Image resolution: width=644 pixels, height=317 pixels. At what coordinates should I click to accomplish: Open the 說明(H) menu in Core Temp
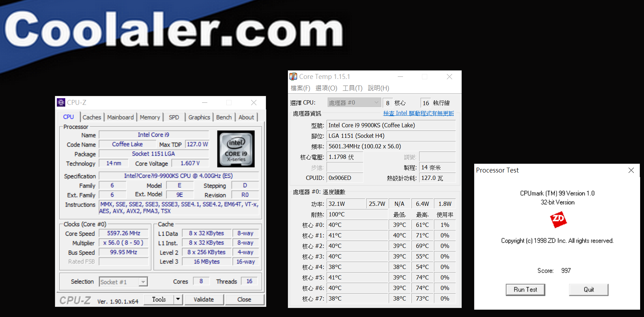tap(378, 88)
